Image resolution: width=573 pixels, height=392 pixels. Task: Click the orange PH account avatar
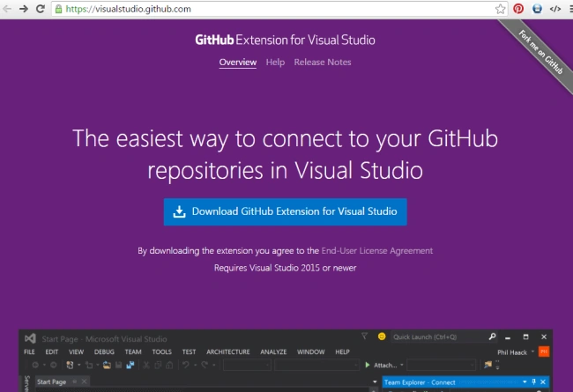544,351
